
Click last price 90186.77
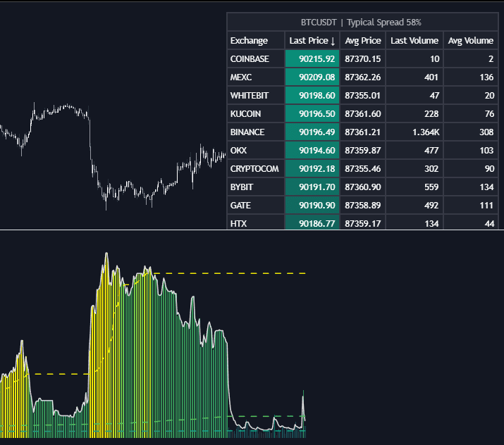click(x=312, y=222)
